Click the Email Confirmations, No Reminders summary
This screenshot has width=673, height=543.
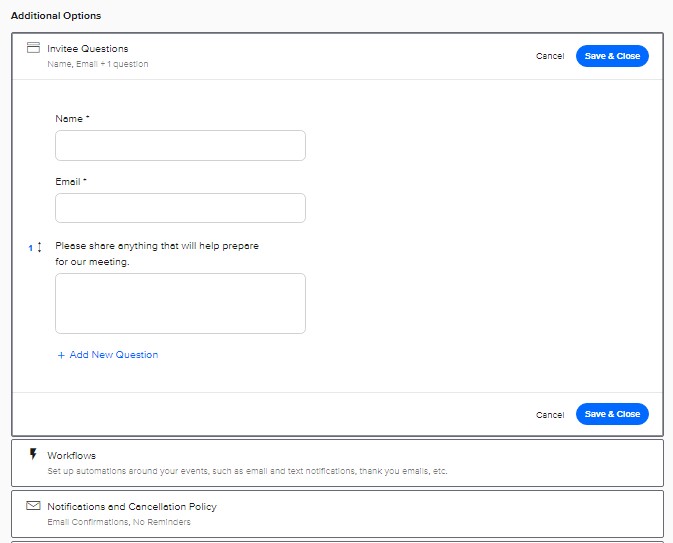coord(119,522)
